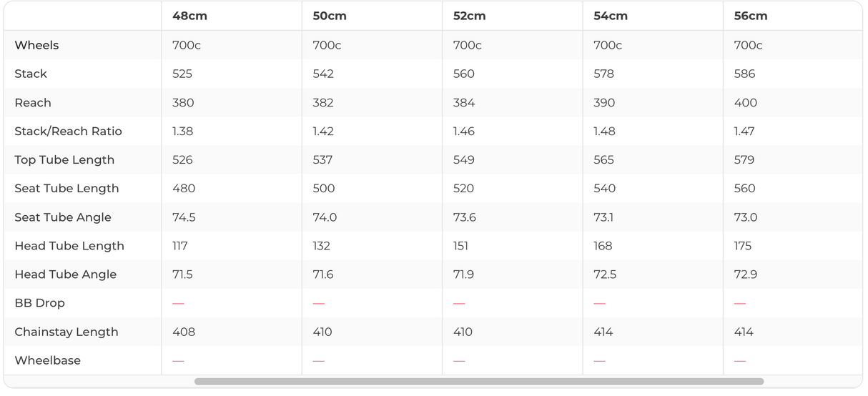Viewport: 868px width, 396px height.
Task: Select the 54cm size header
Action: (611, 16)
